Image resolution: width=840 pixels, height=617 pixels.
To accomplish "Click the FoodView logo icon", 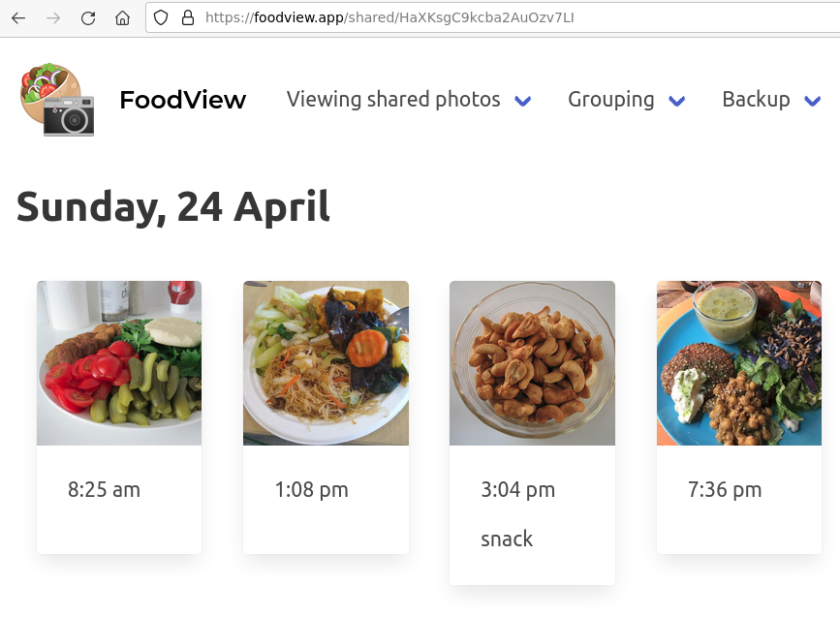I will pos(53,97).
